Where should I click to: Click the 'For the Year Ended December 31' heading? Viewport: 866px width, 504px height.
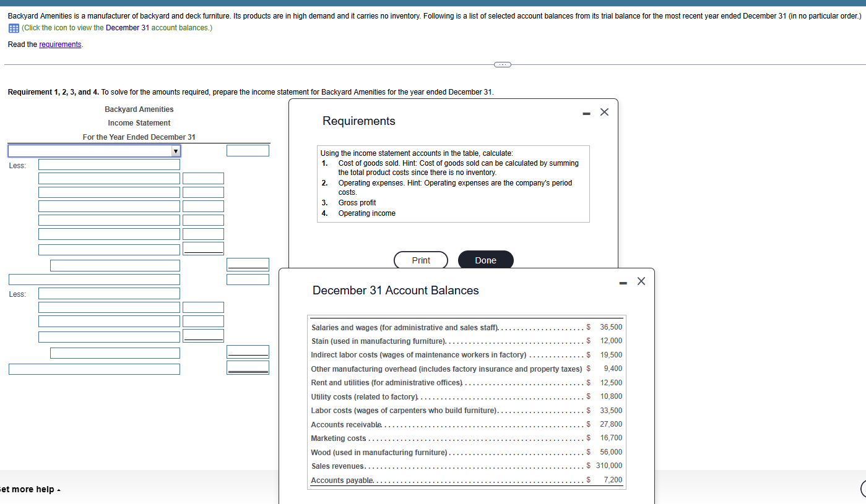coord(139,137)
